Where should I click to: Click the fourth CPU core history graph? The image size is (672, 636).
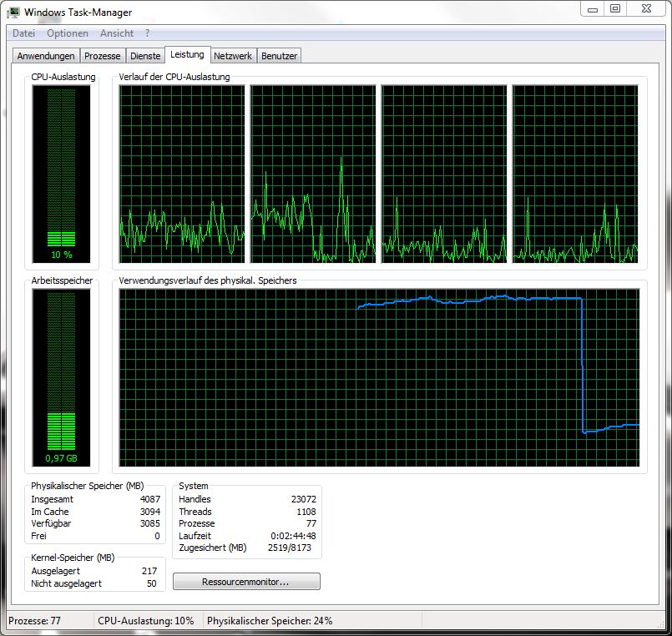tap(575, 174)
